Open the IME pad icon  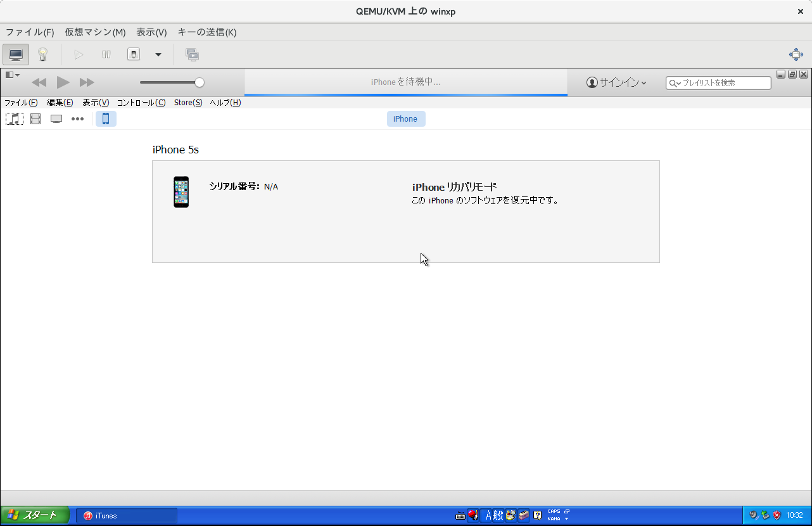coord(511,515)
